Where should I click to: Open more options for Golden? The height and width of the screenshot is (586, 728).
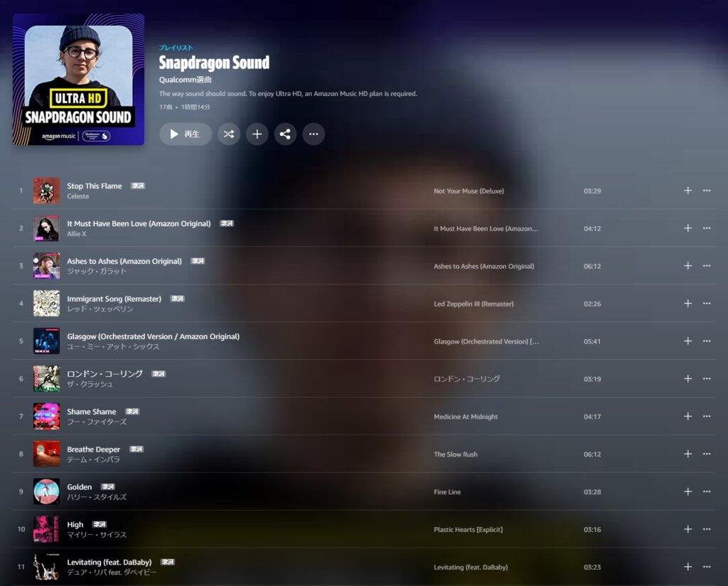click(707, 491)
